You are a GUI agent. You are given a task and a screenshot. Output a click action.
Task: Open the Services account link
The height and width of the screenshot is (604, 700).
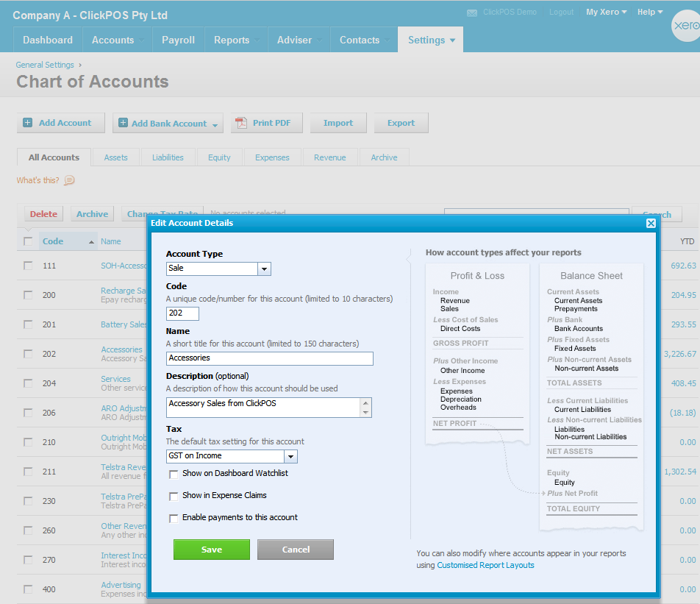point(115,379)
